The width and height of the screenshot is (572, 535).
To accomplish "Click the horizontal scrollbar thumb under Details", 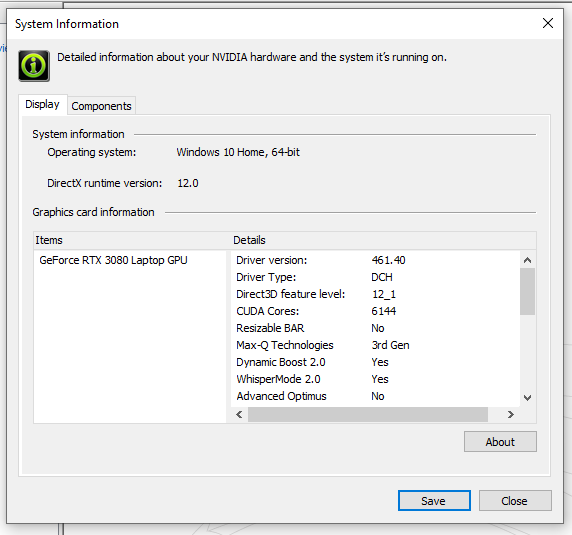I will pos(368,415).
